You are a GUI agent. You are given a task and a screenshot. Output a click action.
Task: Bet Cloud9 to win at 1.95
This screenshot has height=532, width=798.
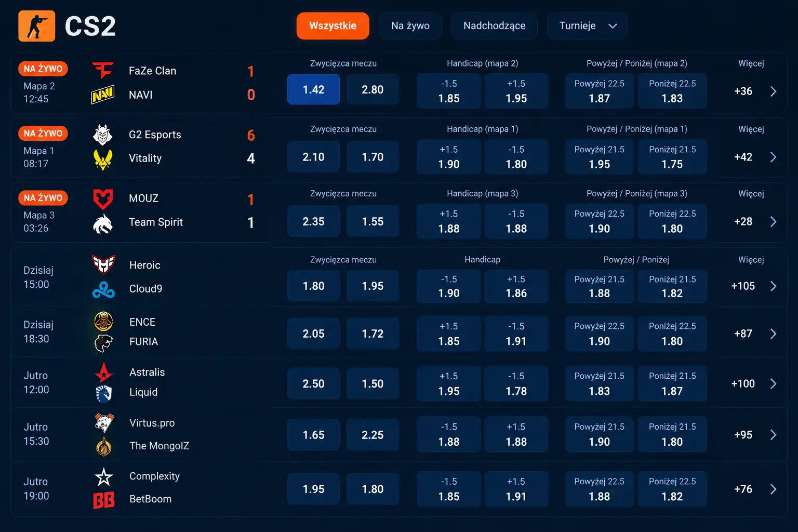[373, 286]
